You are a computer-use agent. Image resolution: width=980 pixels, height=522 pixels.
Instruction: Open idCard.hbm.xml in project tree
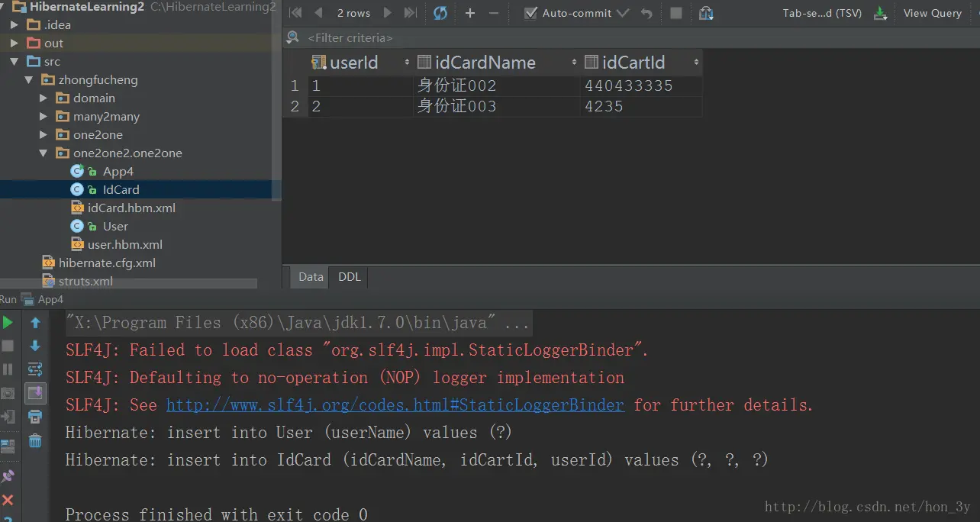pos(131,208)
